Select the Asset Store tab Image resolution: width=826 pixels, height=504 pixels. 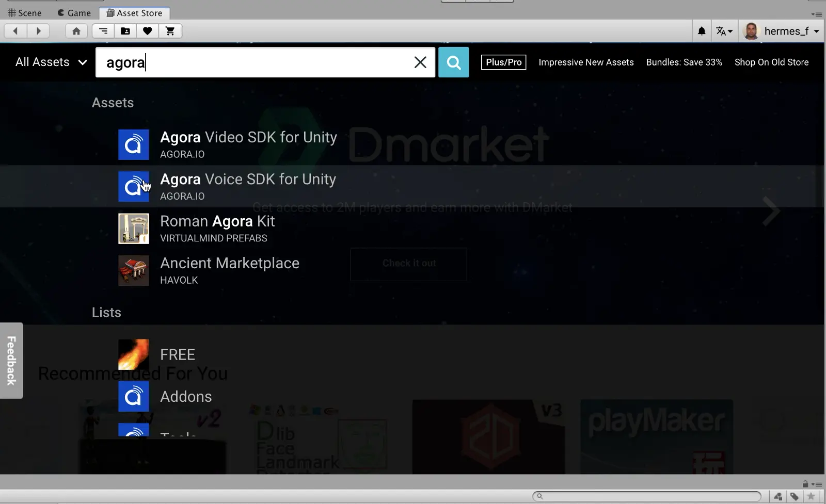[134, 13]
